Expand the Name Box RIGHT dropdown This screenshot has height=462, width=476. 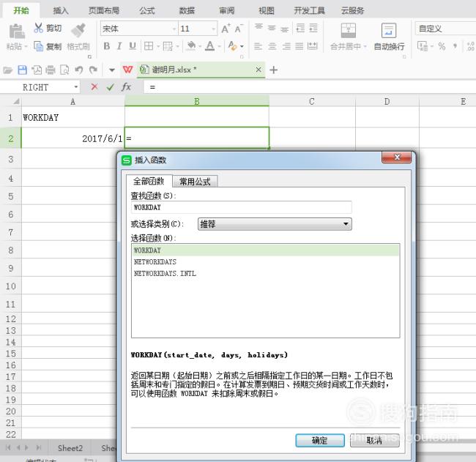click(76, 87)
